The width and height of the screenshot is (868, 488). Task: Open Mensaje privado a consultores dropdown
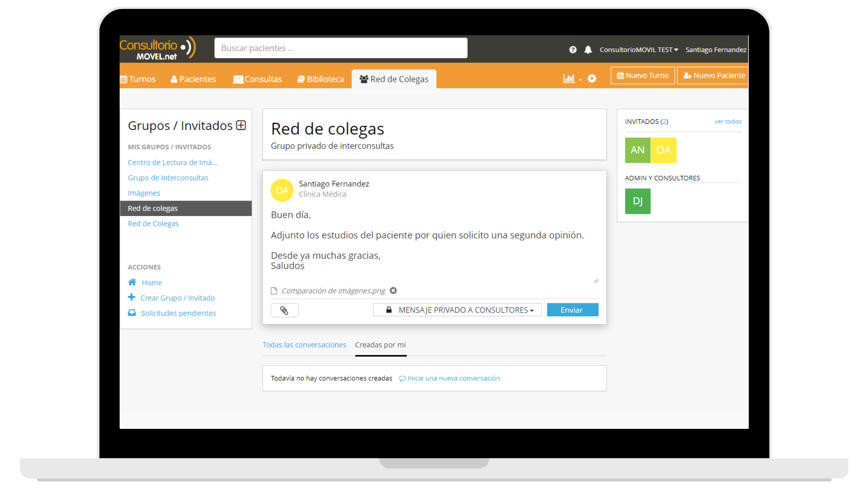[x=457, y=310]
